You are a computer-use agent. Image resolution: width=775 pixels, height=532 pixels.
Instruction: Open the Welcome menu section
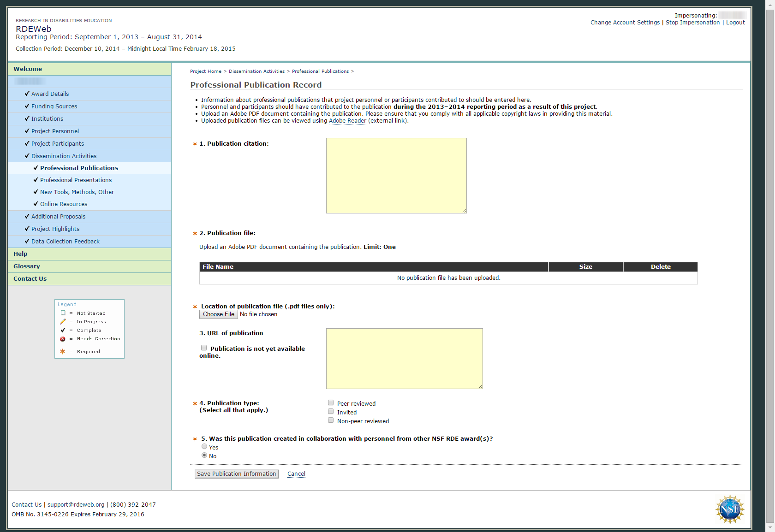point(89,69)
